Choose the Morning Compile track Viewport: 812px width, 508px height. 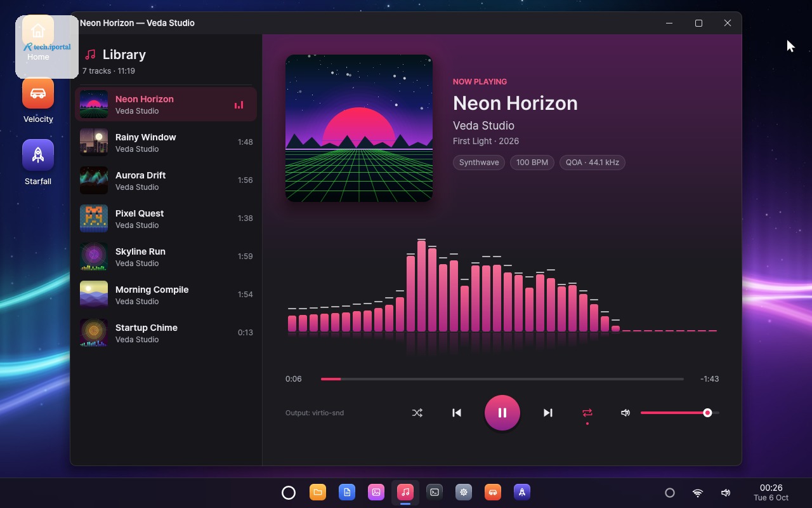[x=166, y=295]
